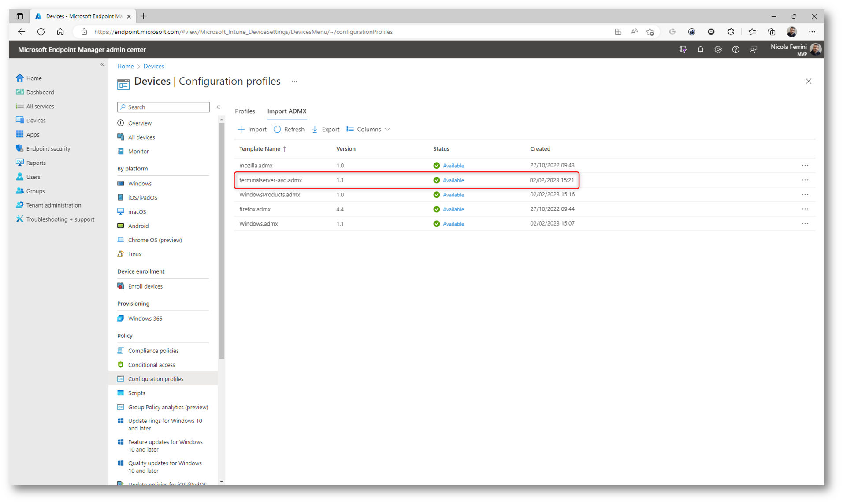Click the Home breadcrumb link

click(125, 66)
